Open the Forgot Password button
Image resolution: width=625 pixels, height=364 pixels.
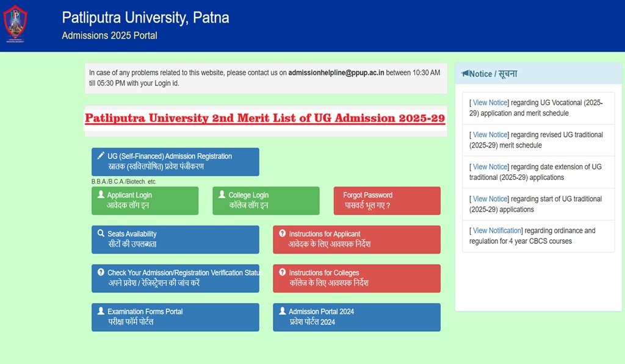pos(387,201)
